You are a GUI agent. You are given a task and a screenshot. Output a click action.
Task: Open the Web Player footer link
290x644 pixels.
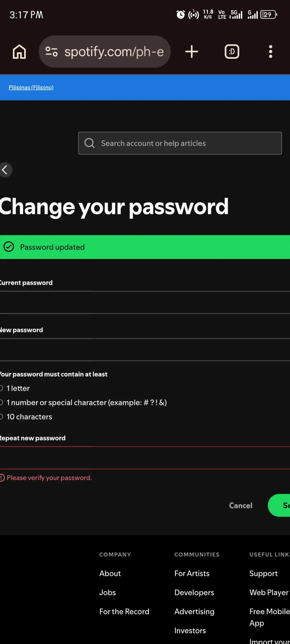(269, 593)
